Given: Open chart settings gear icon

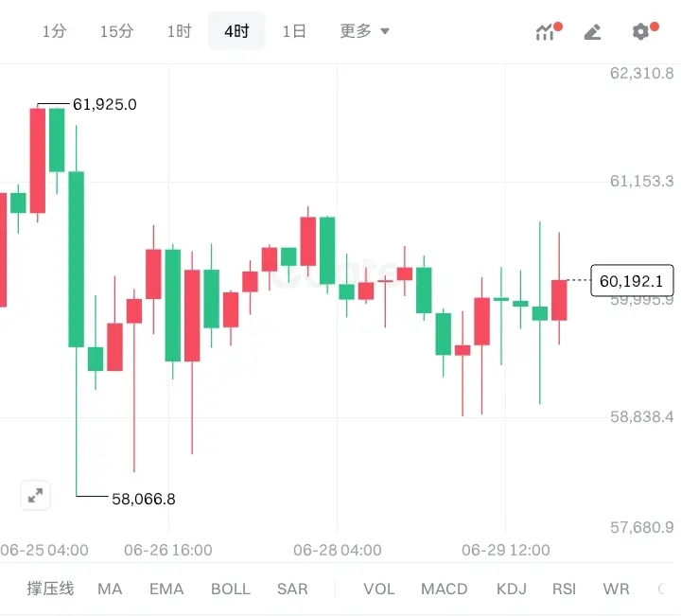Looking at the screenshot, I should (x=644, y=31).
